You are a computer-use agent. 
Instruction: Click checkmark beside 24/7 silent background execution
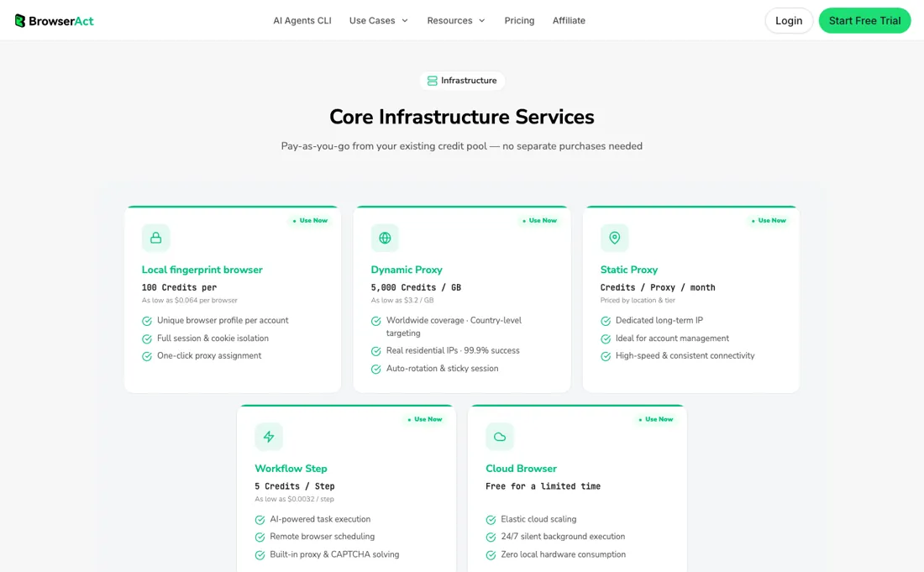point(491,538)
